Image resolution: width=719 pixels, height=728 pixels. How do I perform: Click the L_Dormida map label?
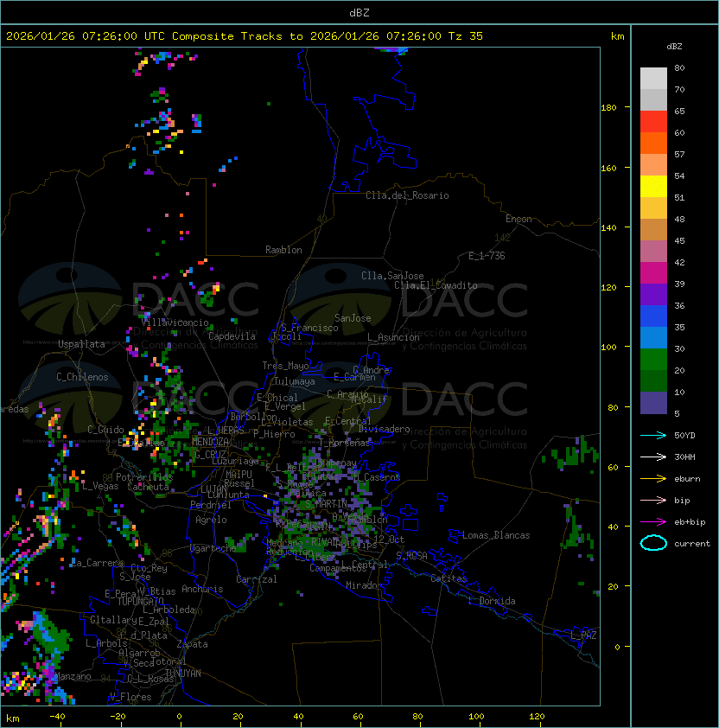point(492,601)
